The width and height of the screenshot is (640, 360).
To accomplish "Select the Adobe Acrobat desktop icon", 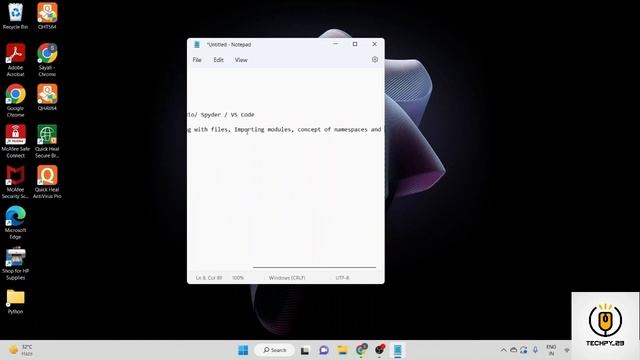I will pyautogui.click(x=15, y=60).
